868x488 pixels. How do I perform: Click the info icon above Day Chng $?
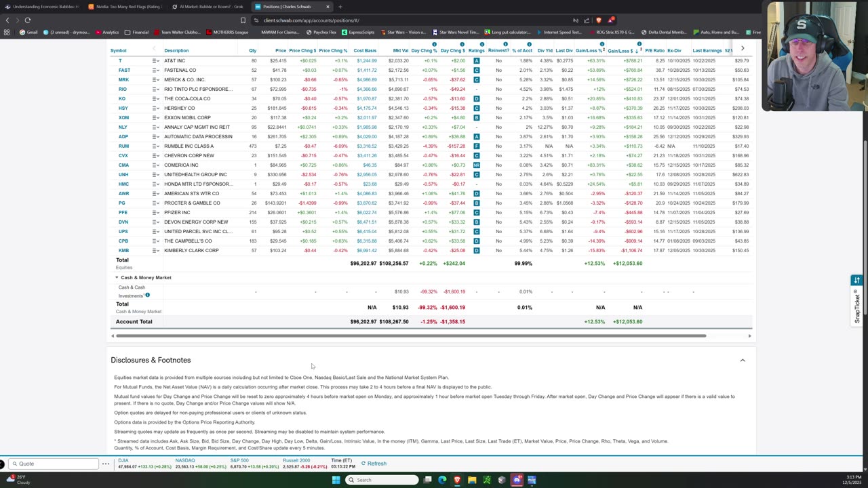[x=462, y=45]
